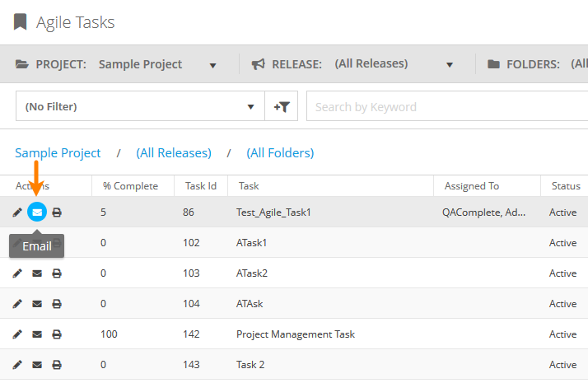Viewport: 588px width, 383px height.
Task: Print the Project Management Task row
Action: [x=57, y=334]
